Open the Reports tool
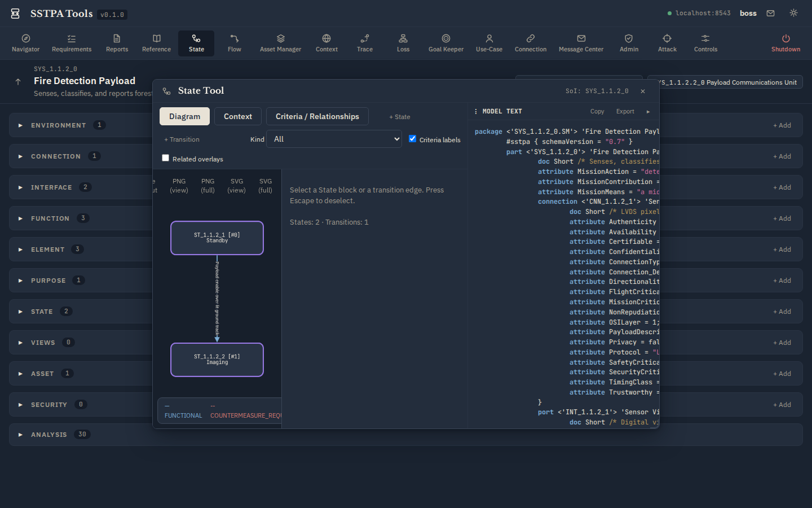The width and height of the screenshot is (812, 508). (x=117, y=43)
